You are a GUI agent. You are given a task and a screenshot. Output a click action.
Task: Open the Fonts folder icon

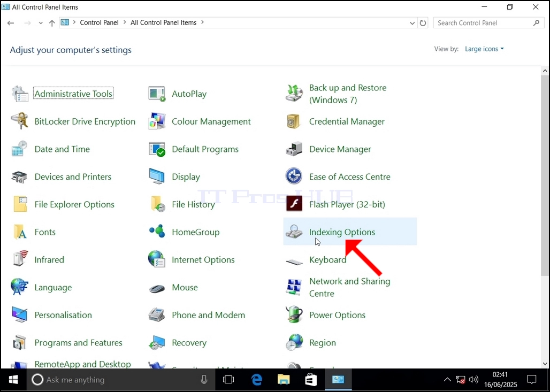(x=20, y=232)
